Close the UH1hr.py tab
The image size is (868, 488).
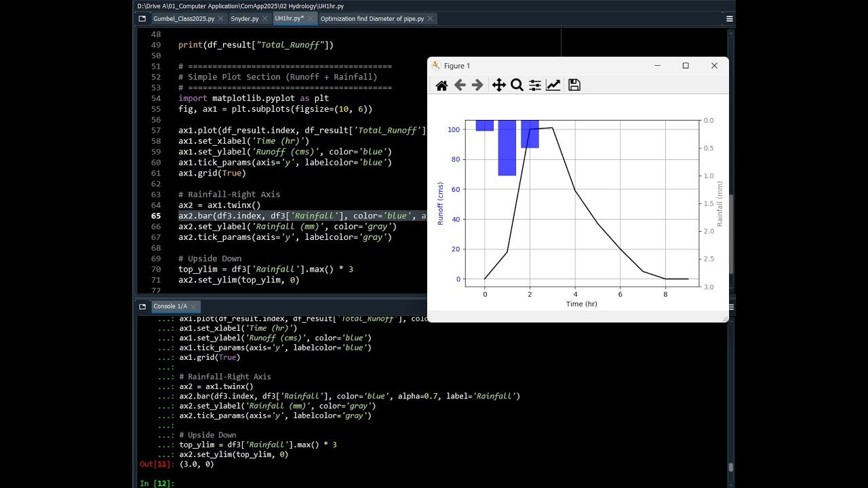click(x=311, y=19)
